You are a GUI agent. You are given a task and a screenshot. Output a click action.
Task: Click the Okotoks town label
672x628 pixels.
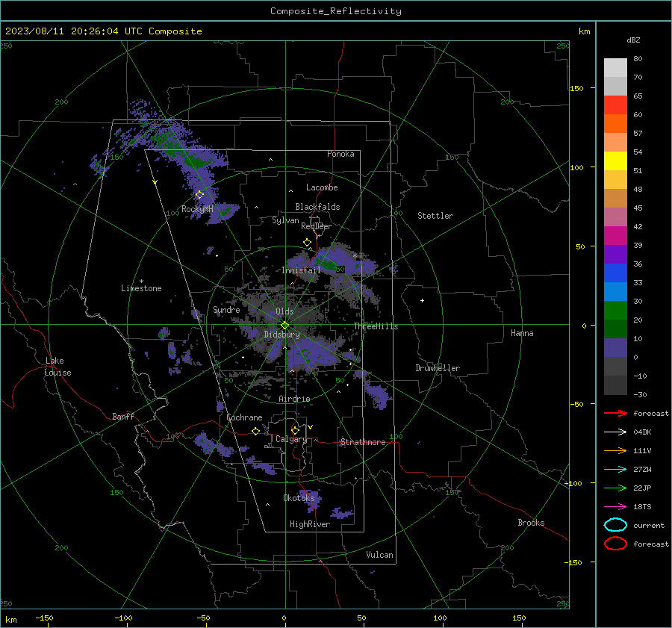click(x=299, y=498)
